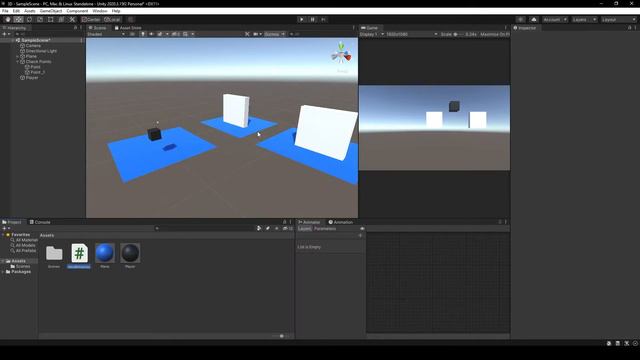Click the Inspector lock icon

629,28
